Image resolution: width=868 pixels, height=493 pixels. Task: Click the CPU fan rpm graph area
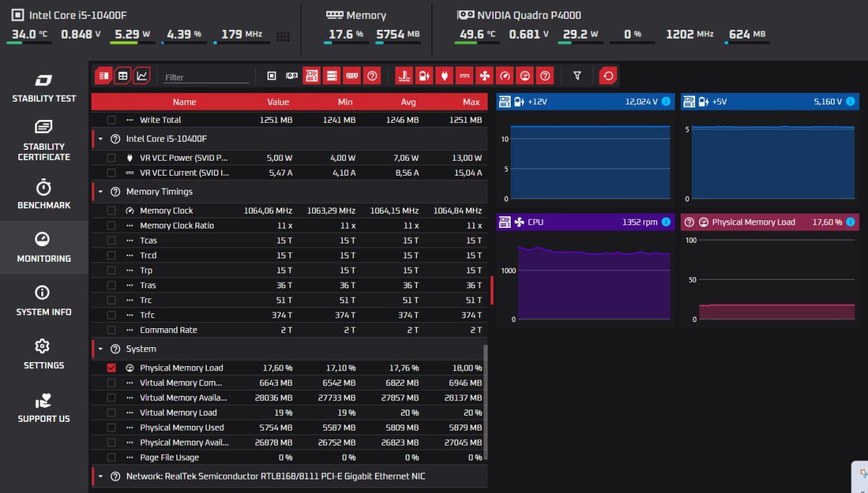pos(594,281)
